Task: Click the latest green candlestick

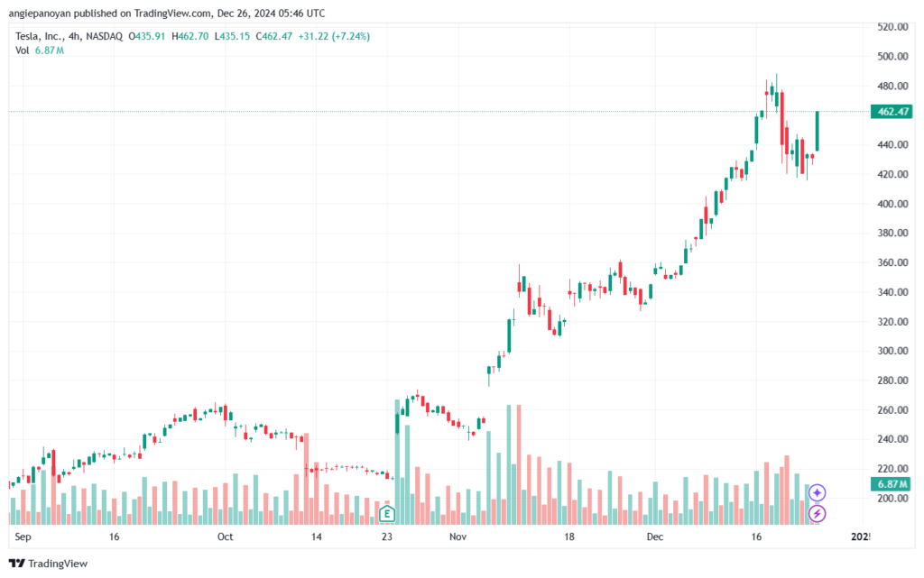Action: point(818,131)
